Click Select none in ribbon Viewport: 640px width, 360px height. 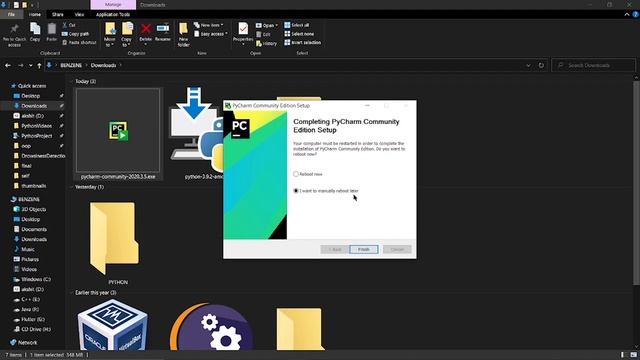[300, 34]
